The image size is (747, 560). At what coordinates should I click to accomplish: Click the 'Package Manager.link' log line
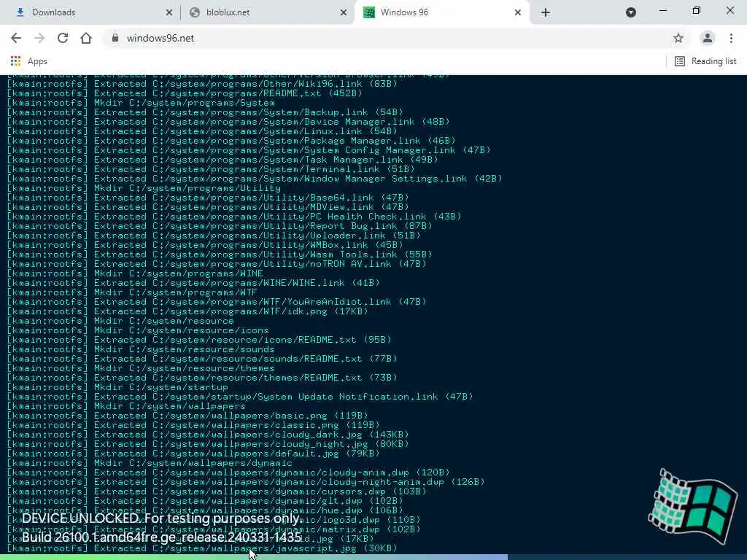[231, 141]
